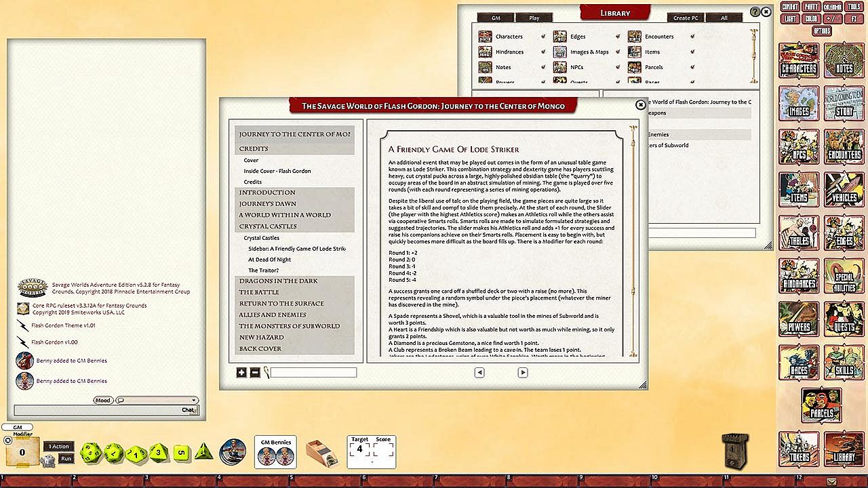Open the Story sidebar panel
This screenshot has height=488, width=868.
[x=844, y=104]
